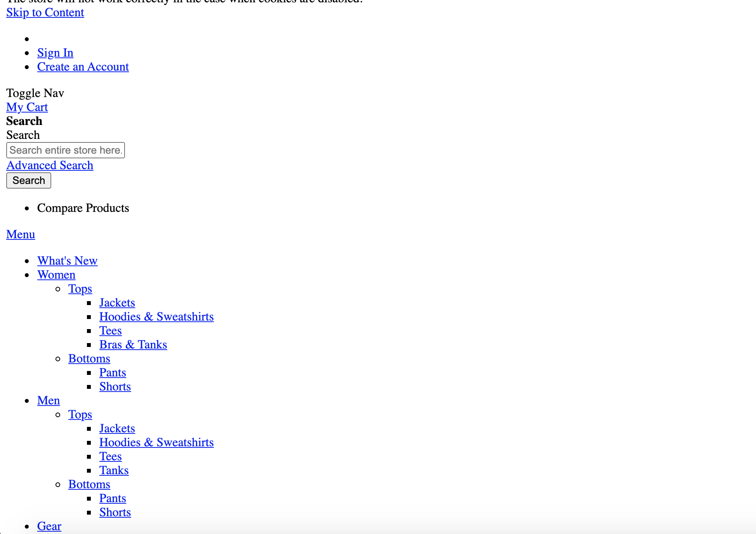Viewport: 756px width, 534px height.
Task: Click the Search button
Action: (x=28, y=180)
